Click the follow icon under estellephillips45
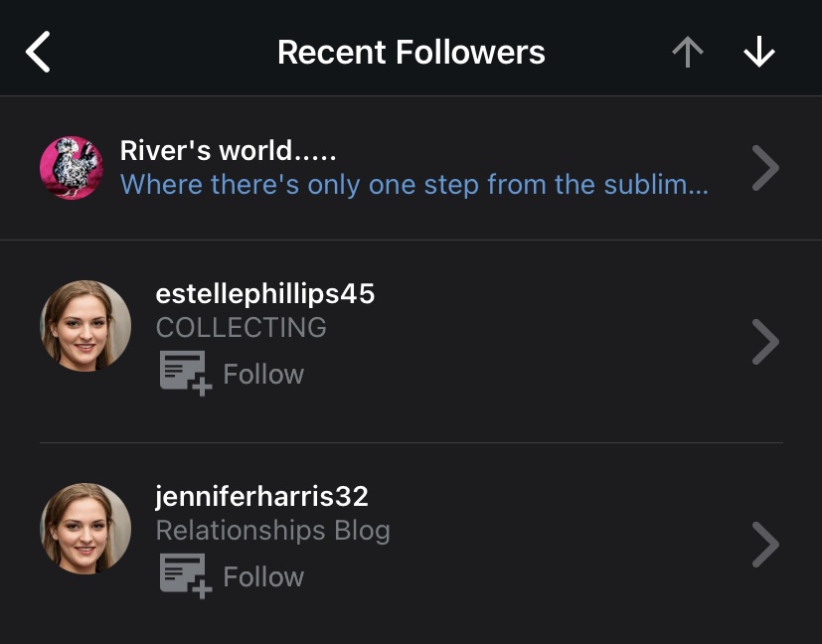 pos(186,374)
